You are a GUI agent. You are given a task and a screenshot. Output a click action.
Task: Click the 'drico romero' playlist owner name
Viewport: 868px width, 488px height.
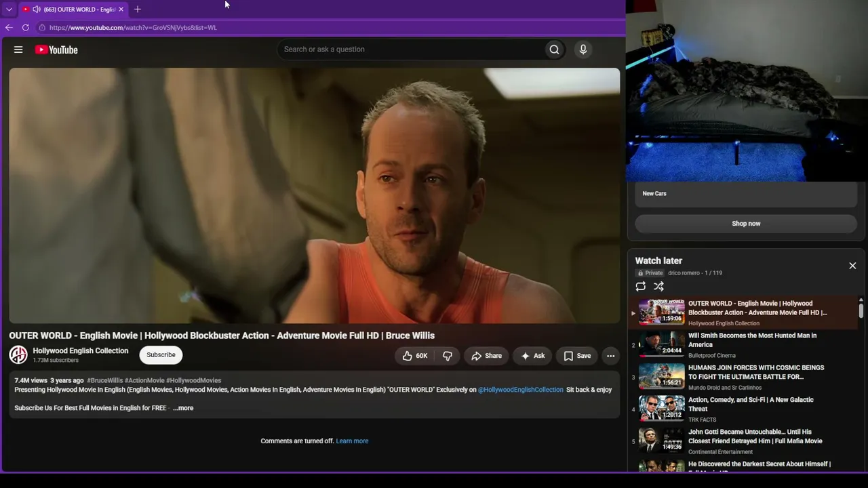pos(684,273)
